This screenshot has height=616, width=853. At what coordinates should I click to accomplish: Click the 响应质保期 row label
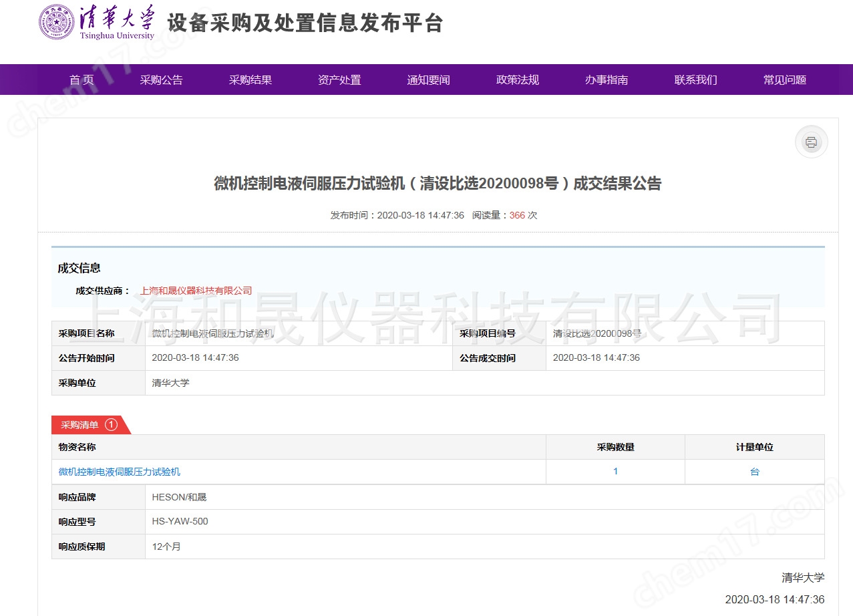(82, 547)
